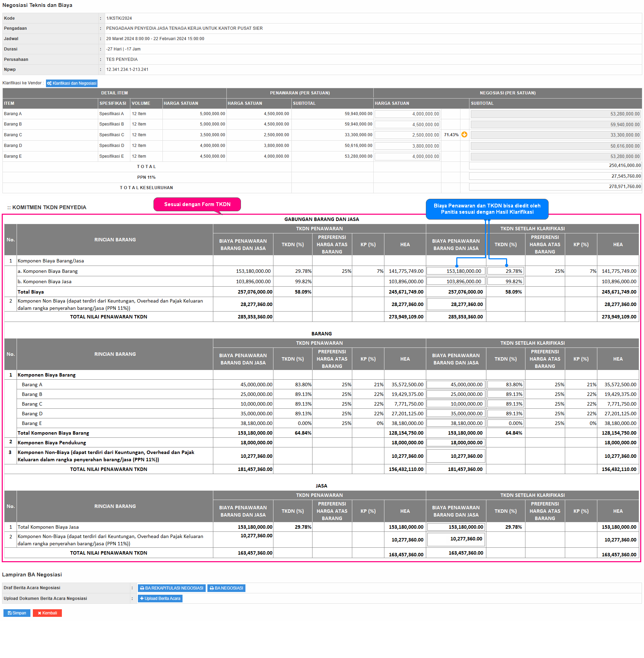This screenshot has height=658, width=644.
Task: Click the Perusahaan value TES PENYEDIA
Action: click(122, 59)
